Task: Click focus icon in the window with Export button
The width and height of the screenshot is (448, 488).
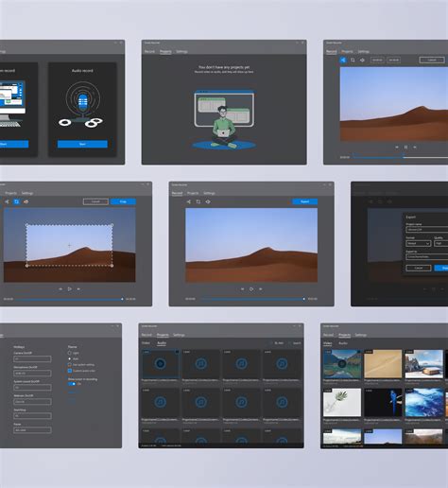Action: pos(208,201)
